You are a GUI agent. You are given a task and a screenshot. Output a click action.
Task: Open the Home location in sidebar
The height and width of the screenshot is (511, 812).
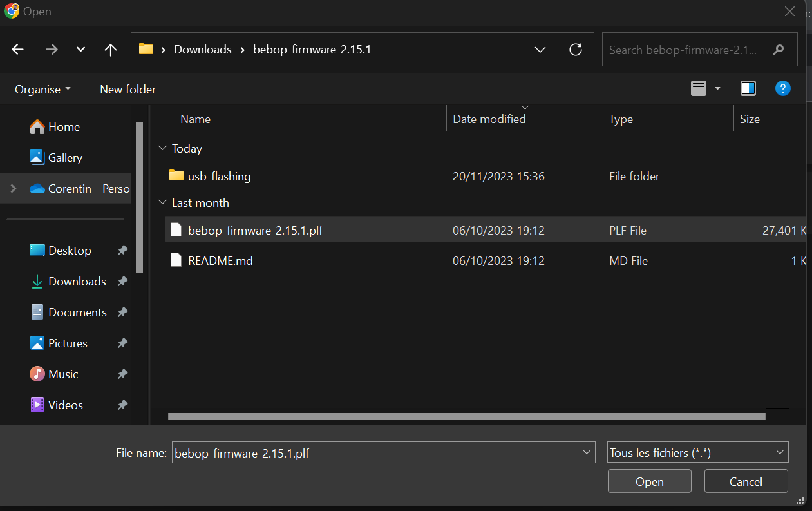point(64,126)
